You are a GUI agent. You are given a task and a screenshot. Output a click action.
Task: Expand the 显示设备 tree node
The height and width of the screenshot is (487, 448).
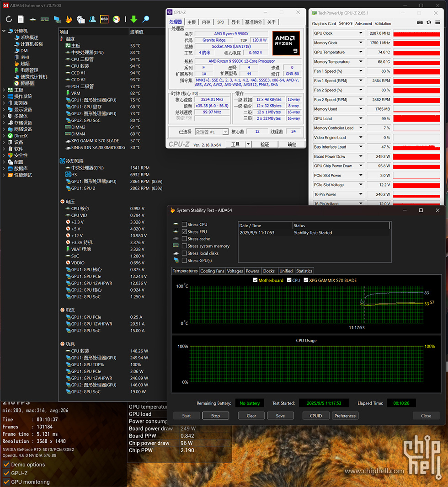point(4,110)
